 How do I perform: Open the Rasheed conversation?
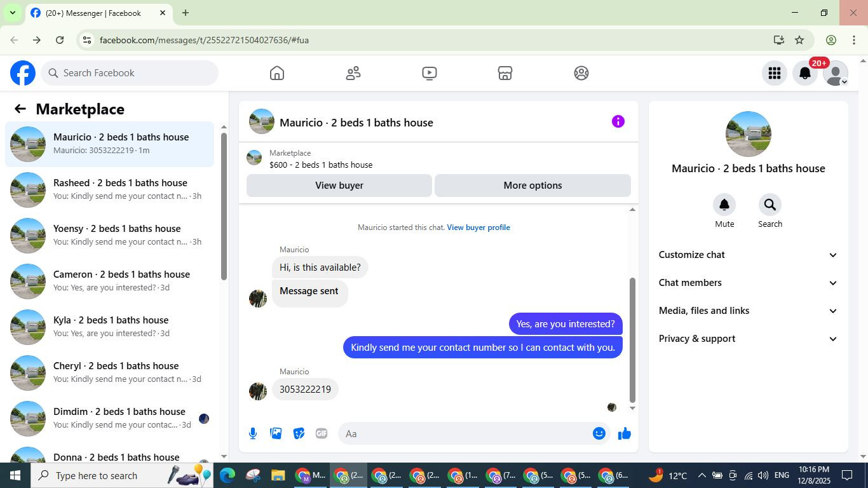pyautogui.click(x=110, y=189)
